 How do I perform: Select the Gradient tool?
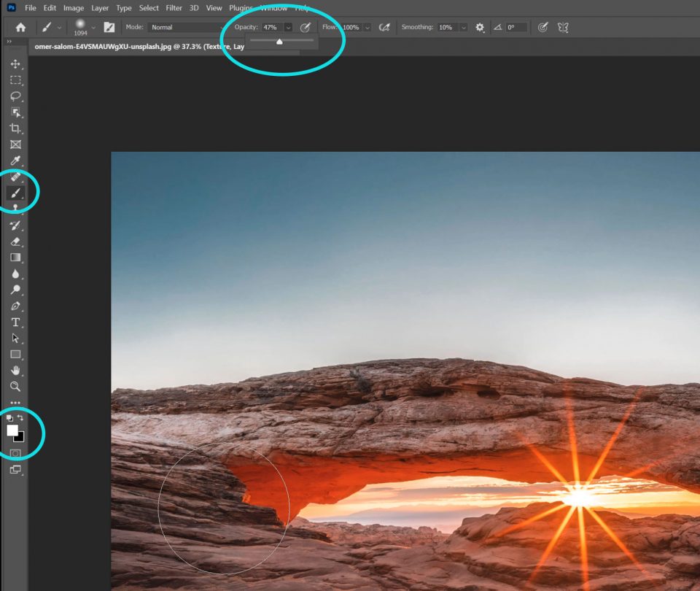[15, 258]
